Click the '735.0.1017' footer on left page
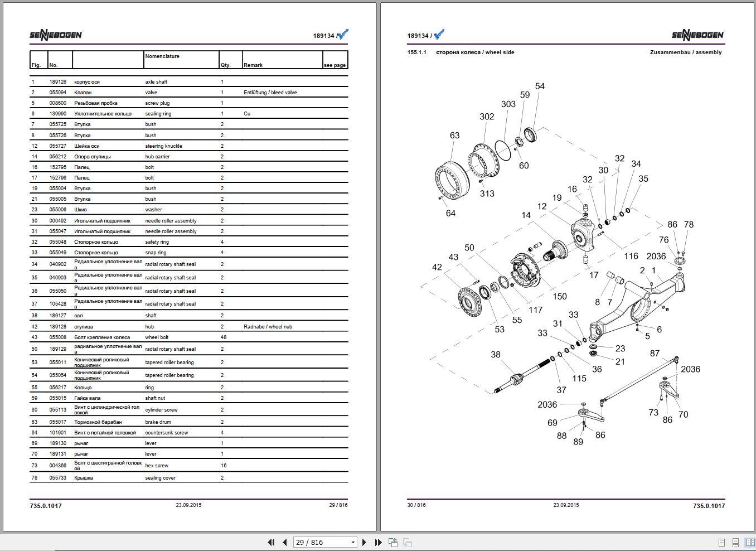756x551 pixels. click(x=46, y=506)
